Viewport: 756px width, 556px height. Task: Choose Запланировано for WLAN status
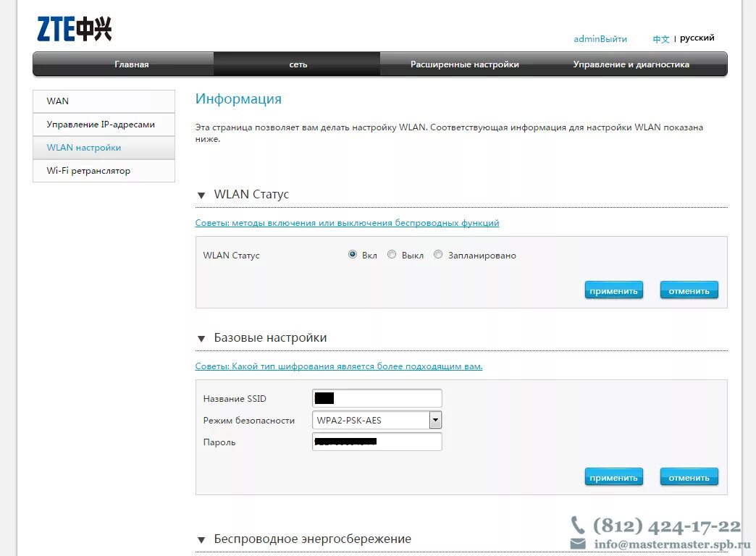coord(437,254)
